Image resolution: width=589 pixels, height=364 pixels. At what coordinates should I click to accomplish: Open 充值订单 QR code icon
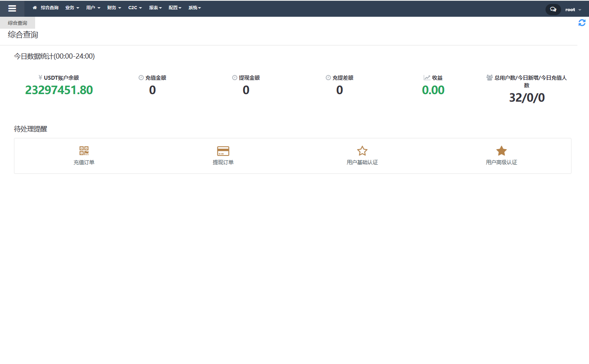click(x=84, y=151)
